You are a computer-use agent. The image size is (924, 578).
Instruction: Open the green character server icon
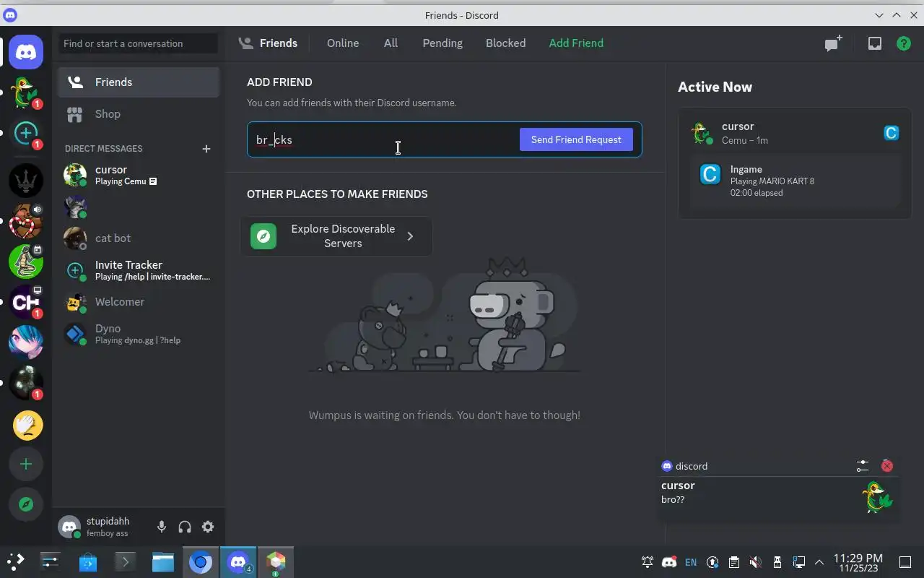26,262
